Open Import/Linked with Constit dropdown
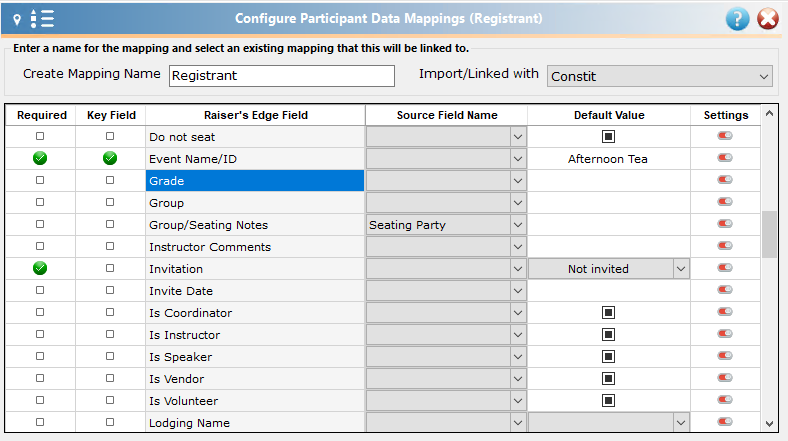The height and width of the screenshot is (441, 788). coord(659,76)
